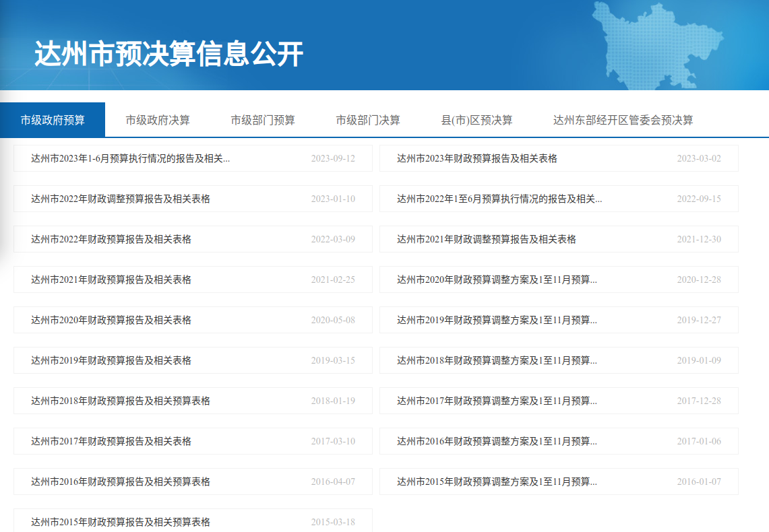Viewport: 769px width, 532px height.
Task: Click 达州市2015年财政预算报告及相关预算表格
Action: [x=120, y=522]
